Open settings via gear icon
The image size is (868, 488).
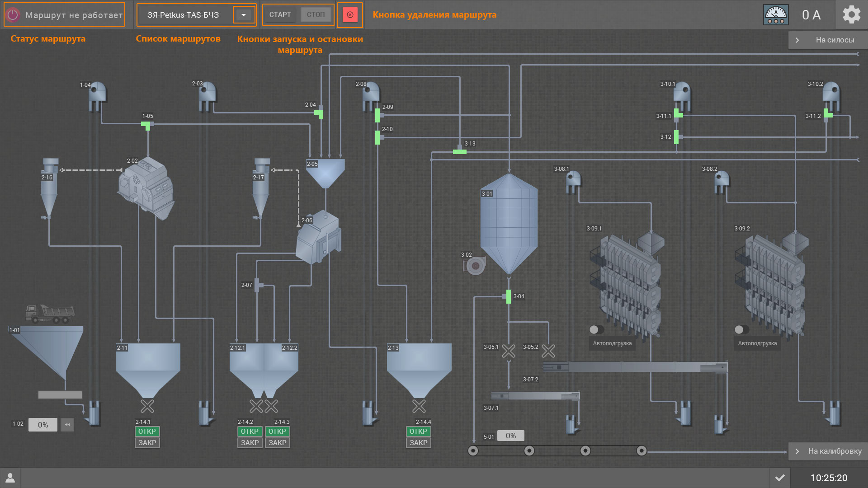[x=851, y=15]
